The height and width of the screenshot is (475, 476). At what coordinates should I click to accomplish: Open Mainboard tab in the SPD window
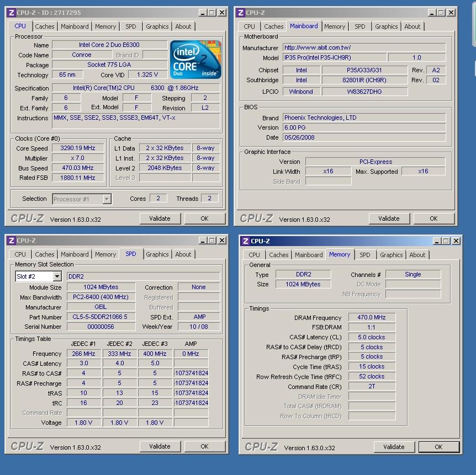click(75, 254)
